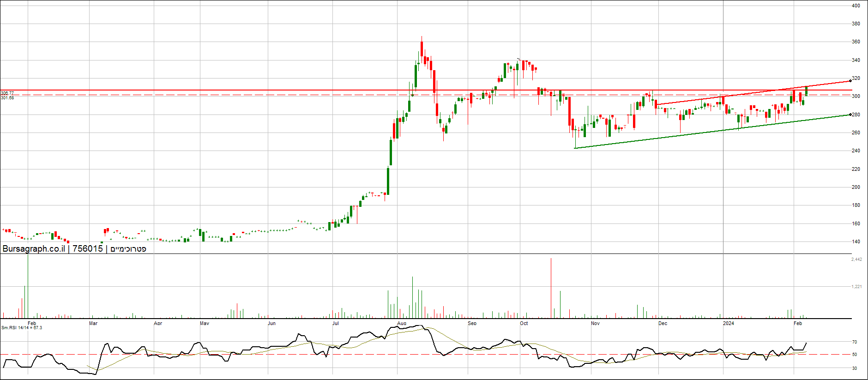Click the 301.68 last price label
Image resolution: width=868 pixels, height=380 pixels.
click(7, 98)
